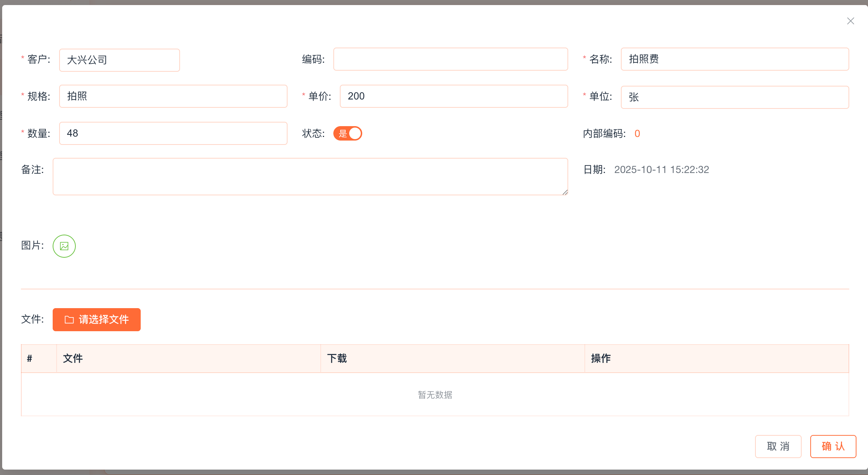This screenshot has height=475, width=868.
Task: Close the dialog with X icon
Action: coord(850,21)
